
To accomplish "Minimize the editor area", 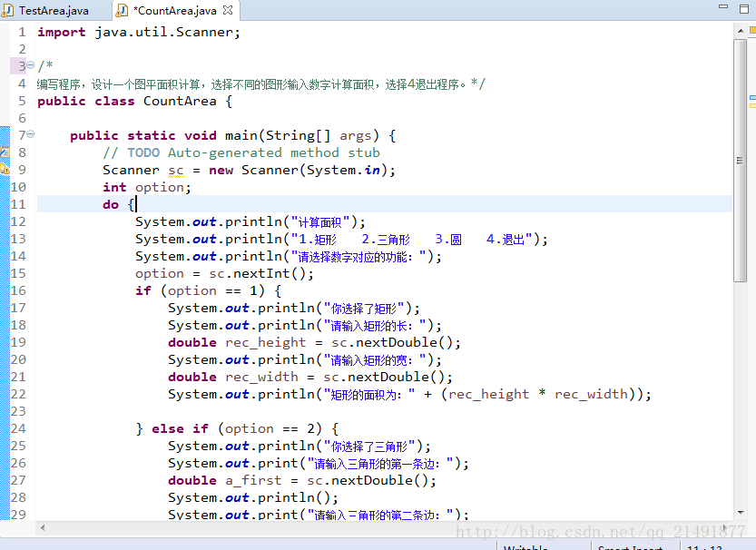I will pos(723,6).
